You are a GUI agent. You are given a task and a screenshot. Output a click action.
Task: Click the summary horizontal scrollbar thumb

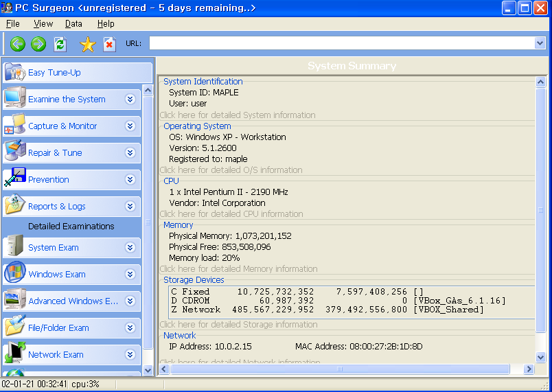click(x=340, y=369)
